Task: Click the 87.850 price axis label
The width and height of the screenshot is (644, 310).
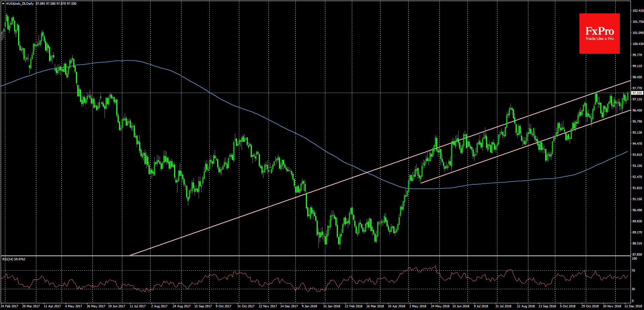Action: point(637,254)
